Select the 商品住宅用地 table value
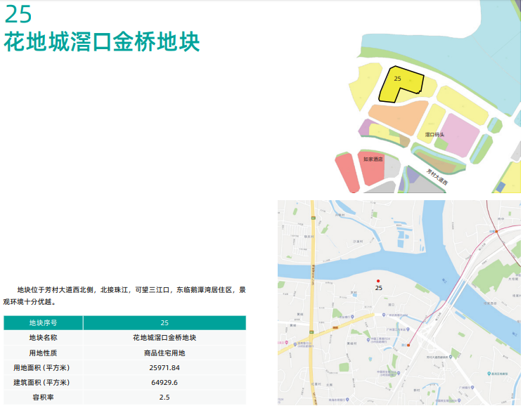523x420 pixels. click(164, 353)
